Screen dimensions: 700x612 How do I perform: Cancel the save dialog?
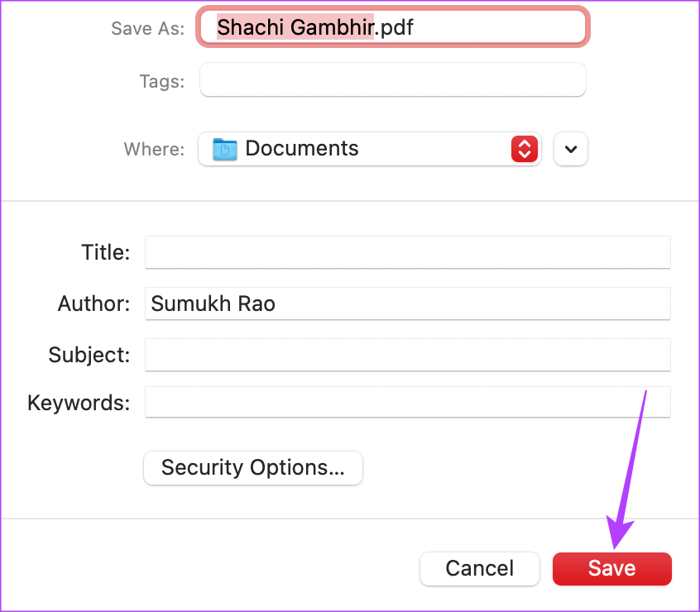(479, 569)
